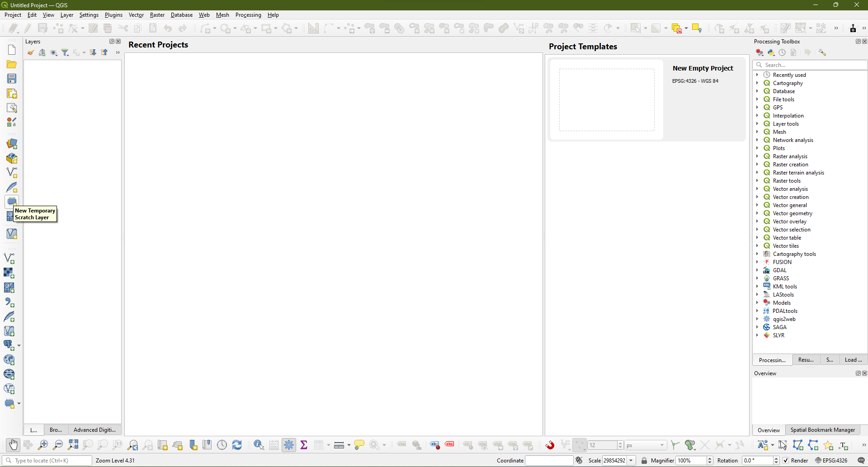Open the Layer Styling panel brush icon

(30, 52)
